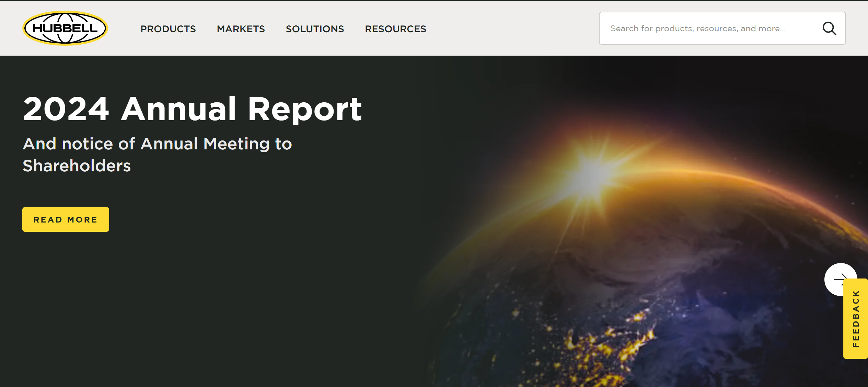
Task: Open the Solutions menu
Action: (315, 29)
